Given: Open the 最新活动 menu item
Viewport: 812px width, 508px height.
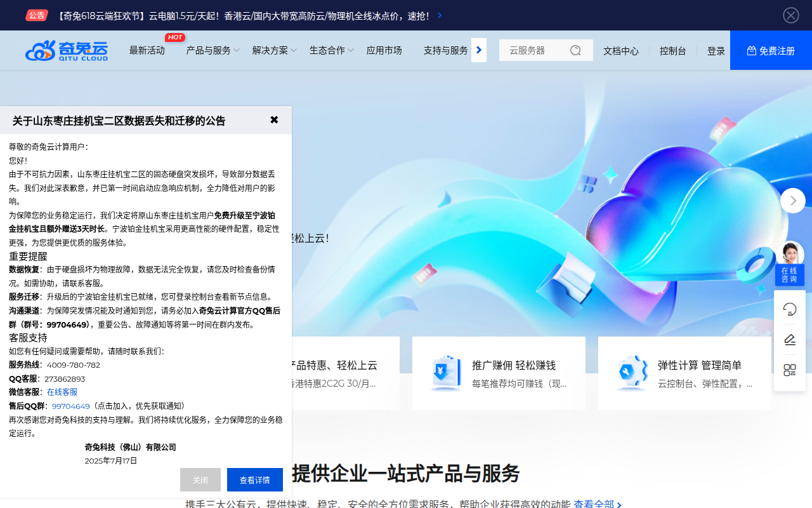Looking at the screenshot, I should 147,50.
